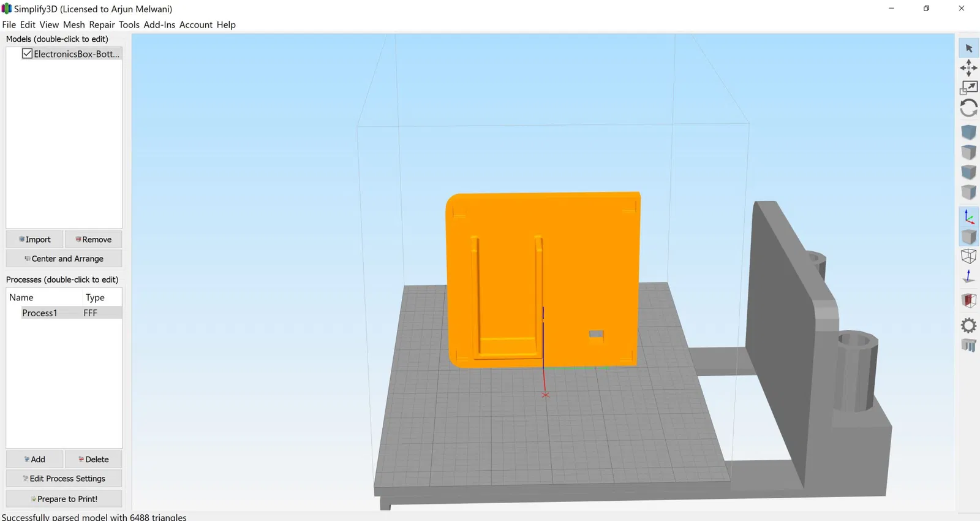
Task: Select the ElectronicsBox-Bott model in list
Action: tap(77, 54)
